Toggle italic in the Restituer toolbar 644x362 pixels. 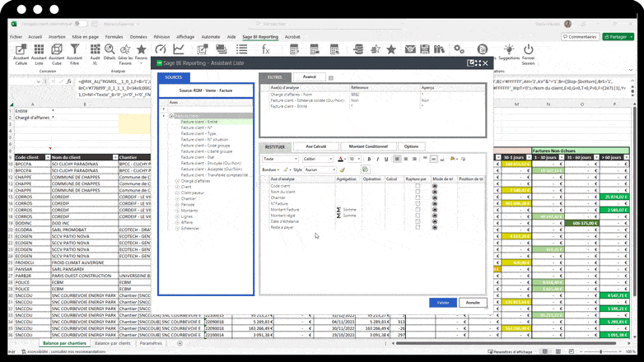point(377,160)
